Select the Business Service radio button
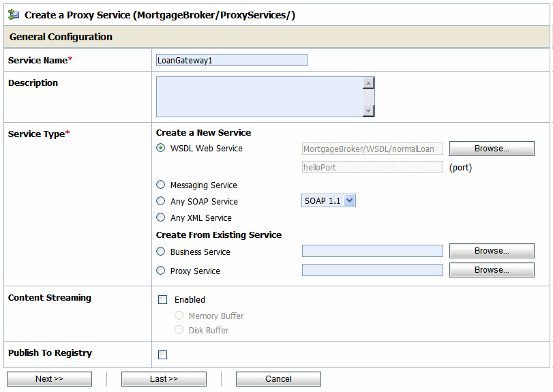 pos(160,252)
